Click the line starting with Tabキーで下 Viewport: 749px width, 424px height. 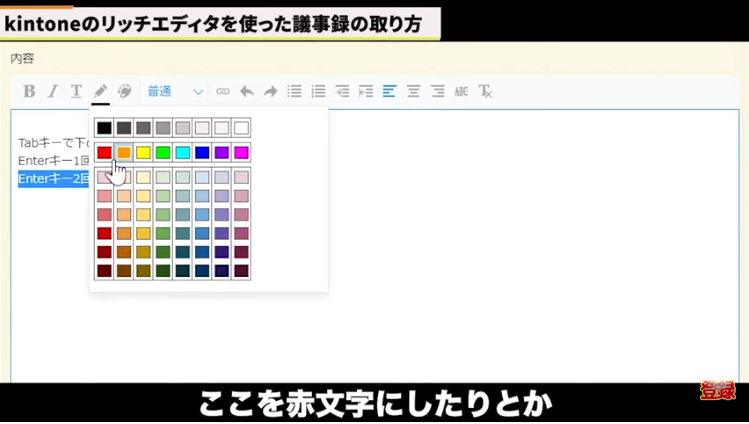pos(54,142)
